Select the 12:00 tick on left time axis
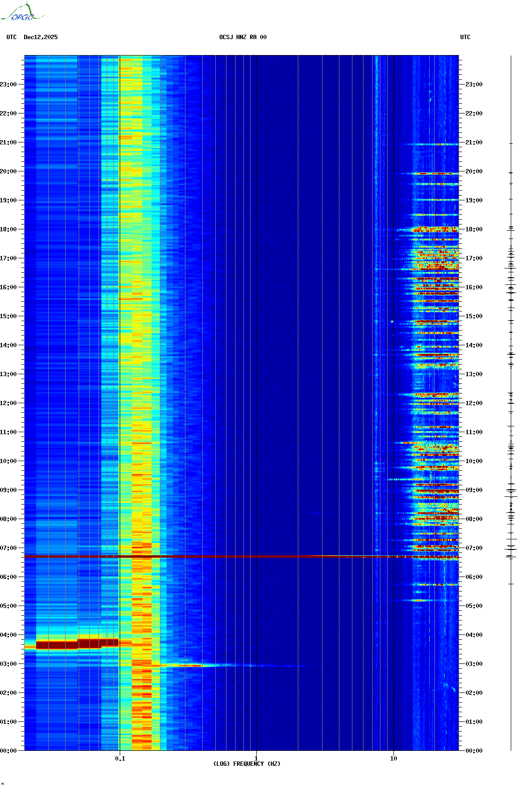Image resolution: width=532 pixels, height=789 pixels. pyautogui.click(x=9, y=403)
